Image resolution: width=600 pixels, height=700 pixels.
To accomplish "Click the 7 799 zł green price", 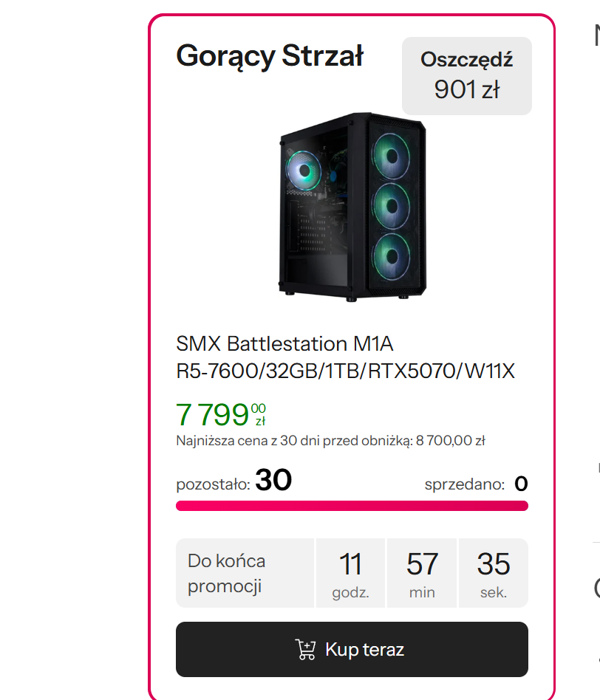I will 221,414.
